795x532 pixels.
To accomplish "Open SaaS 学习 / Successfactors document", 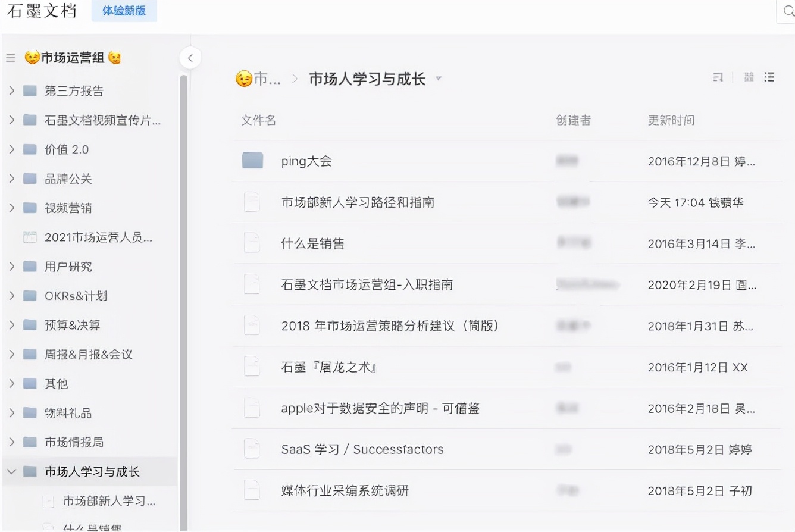I will click(x=362, y=449).
